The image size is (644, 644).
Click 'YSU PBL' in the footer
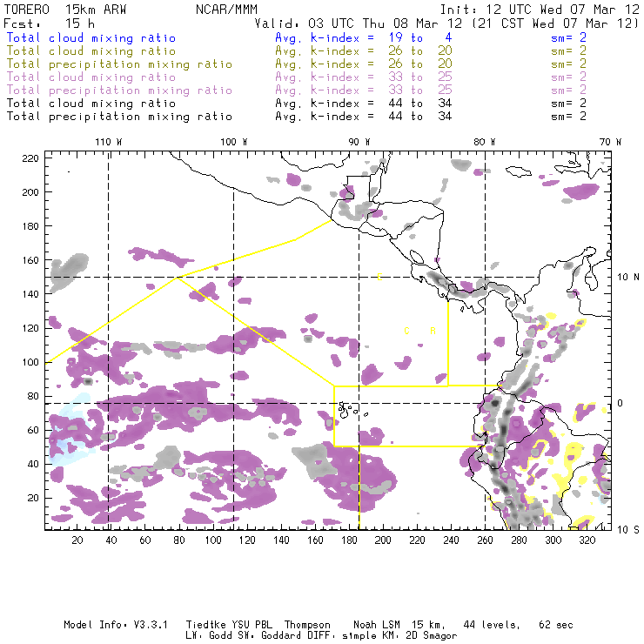pos(252,625)
